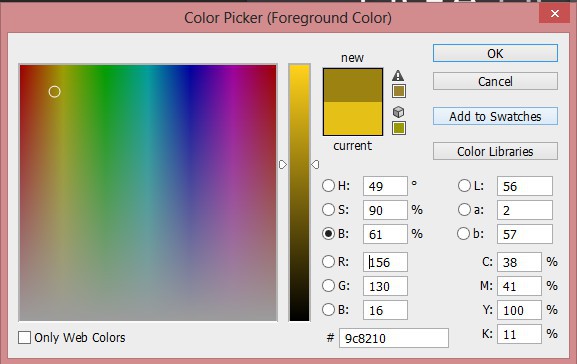Select the H hue radio button
Screen dimensions: 577x364
[x=328, y=185]
